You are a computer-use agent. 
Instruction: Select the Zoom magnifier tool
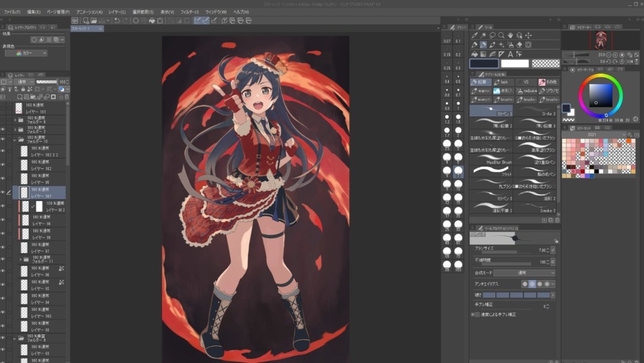pyautogui.click(x=501, y=35)
